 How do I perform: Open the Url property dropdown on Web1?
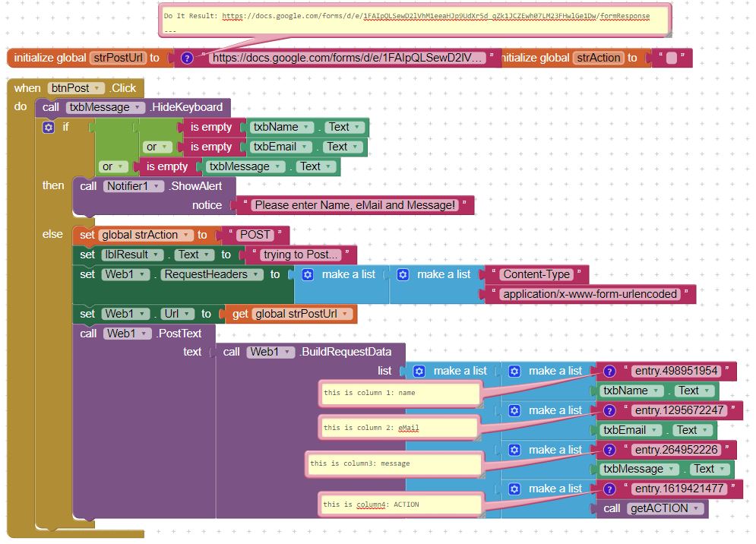[178, 314]
